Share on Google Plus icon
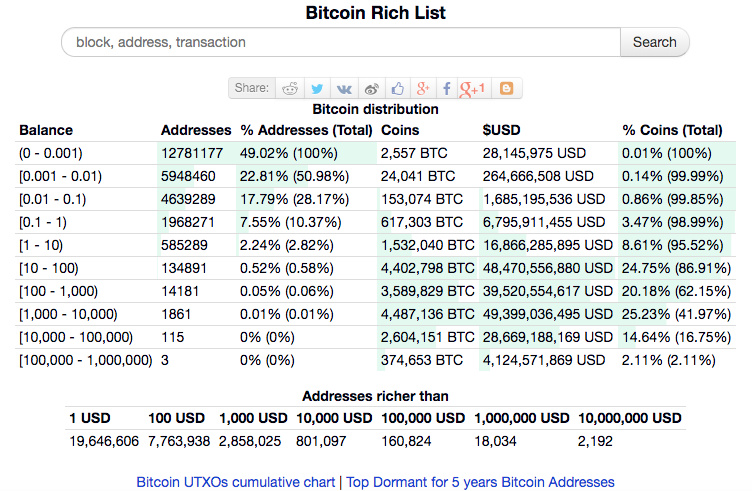The height and width of the screenshot is (491, 752). 424,88
